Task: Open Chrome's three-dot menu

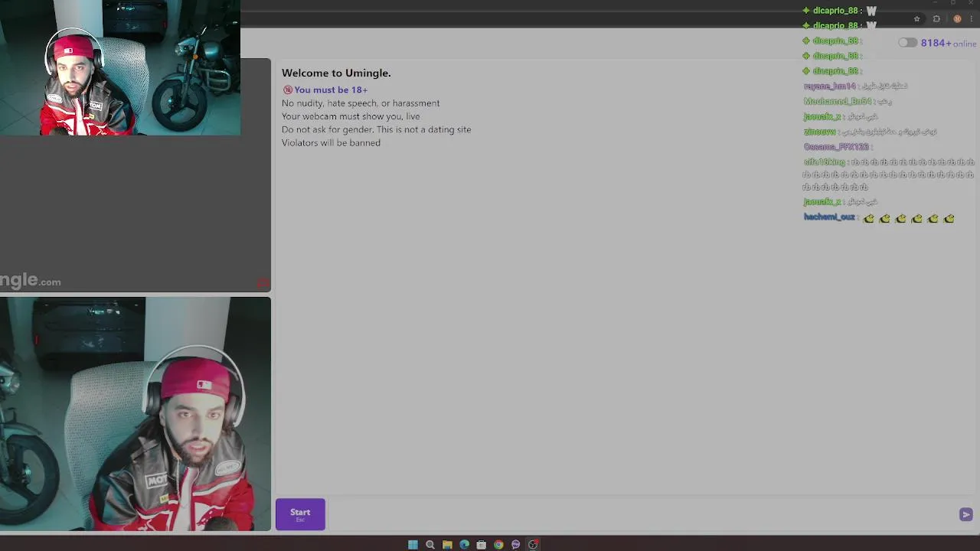Action: pos(972,19)
